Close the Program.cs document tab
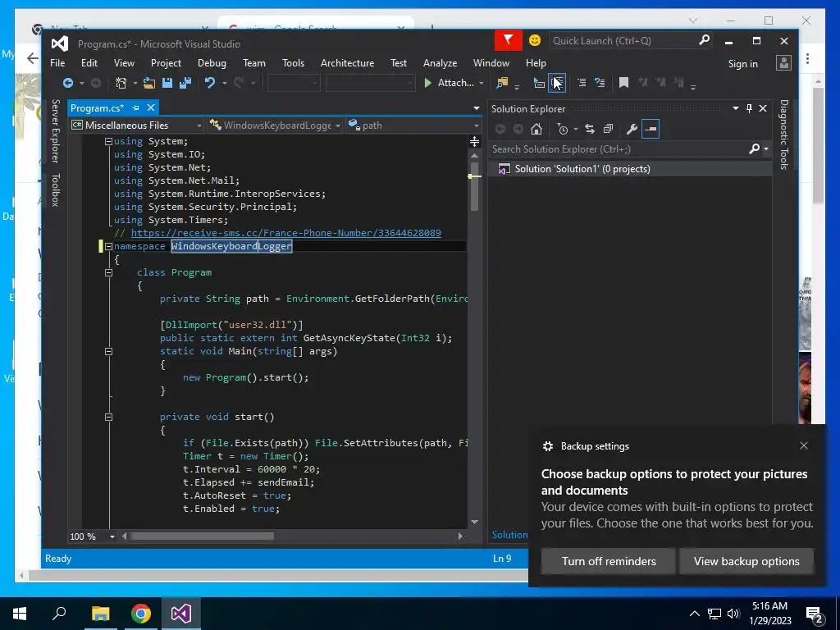 [151, 108]
